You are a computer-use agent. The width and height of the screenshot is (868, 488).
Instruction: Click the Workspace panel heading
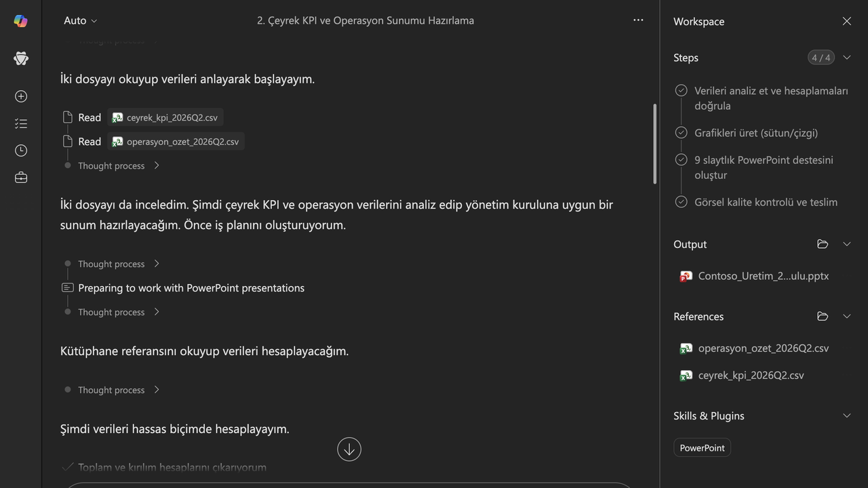point(698,22)
